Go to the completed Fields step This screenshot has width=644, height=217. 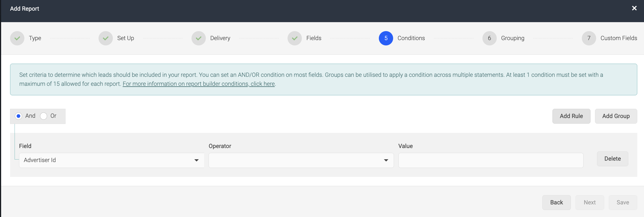295,38
